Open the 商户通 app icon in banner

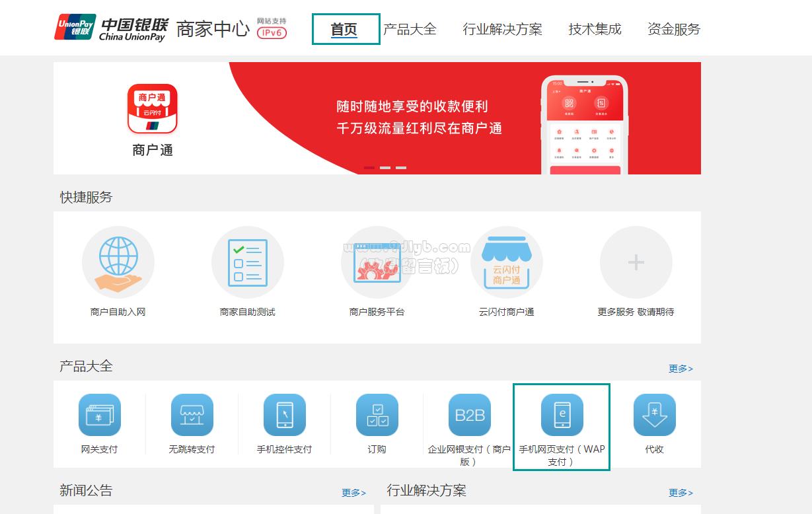pos(153,108)
